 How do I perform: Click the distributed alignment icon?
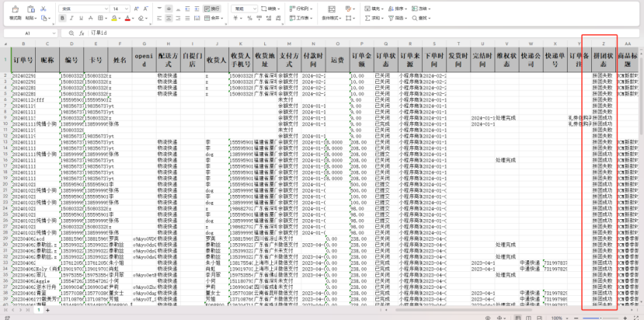197,18
